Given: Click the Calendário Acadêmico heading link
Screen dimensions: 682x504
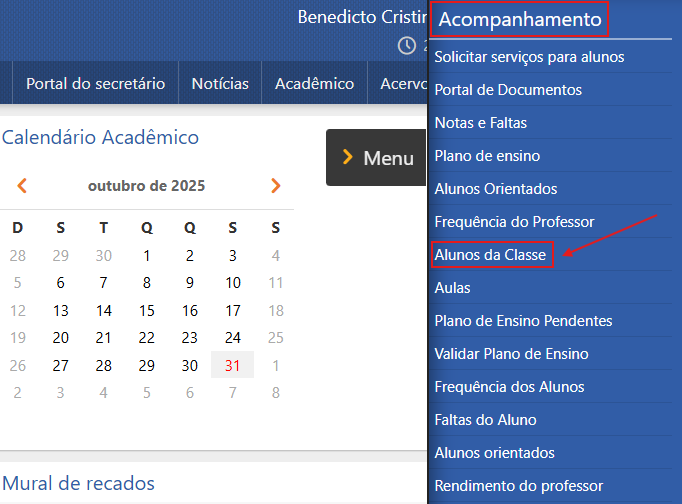Looking at the screenshot, I should point(100,138).
